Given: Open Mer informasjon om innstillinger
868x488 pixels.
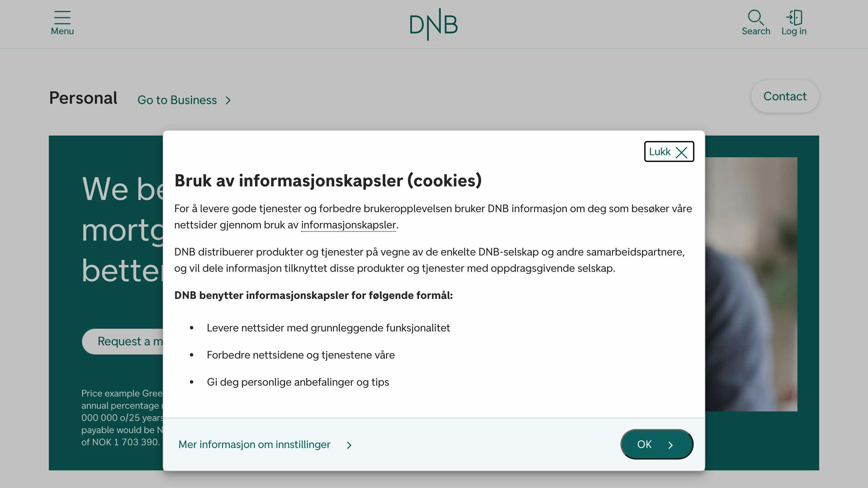Looking at the screenshot, I should click(265, 444).
